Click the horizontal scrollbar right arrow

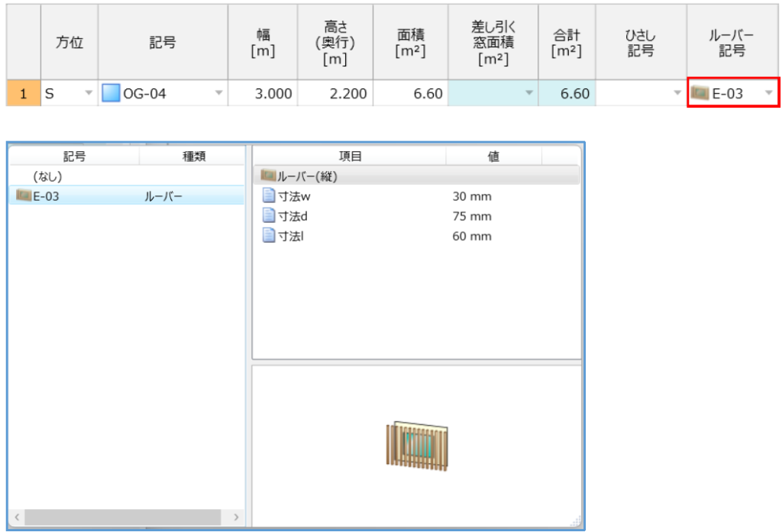point(236,517)
